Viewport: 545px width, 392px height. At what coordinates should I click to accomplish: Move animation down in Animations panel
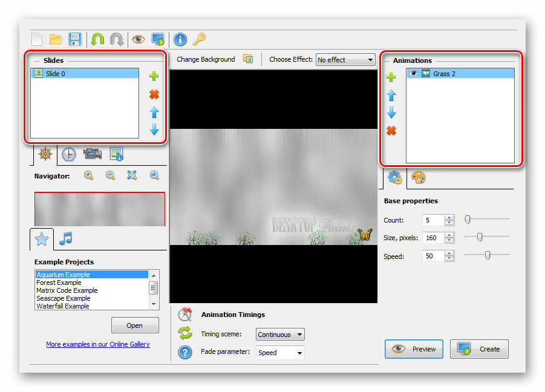coord(391,113)
